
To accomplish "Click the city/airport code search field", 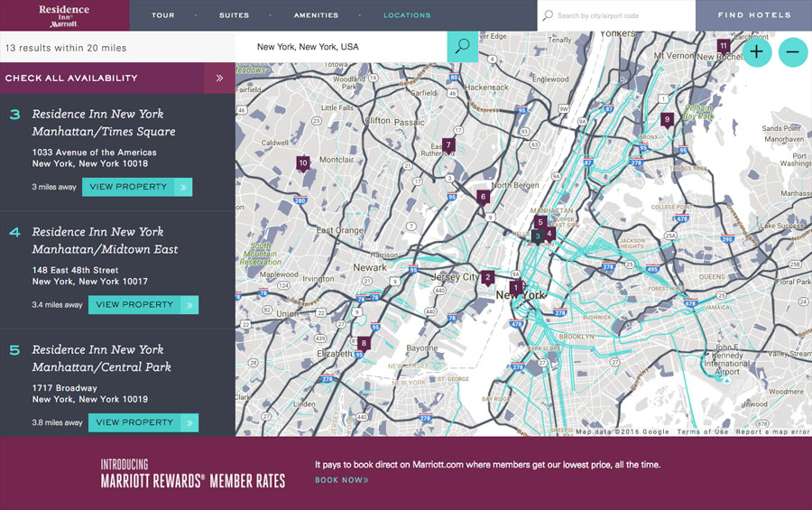I will pyautogui.click(x=623, y=15).
